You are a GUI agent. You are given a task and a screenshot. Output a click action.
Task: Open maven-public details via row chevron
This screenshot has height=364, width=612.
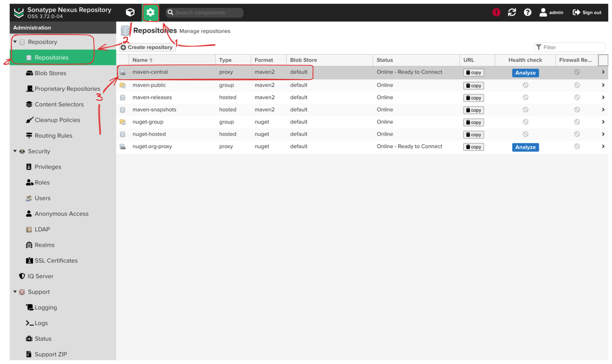[x=603, y=85]
